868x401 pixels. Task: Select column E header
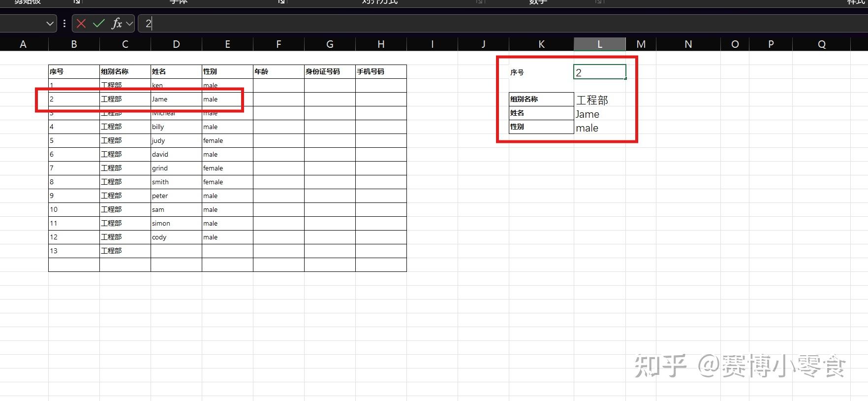coord(227,44)
